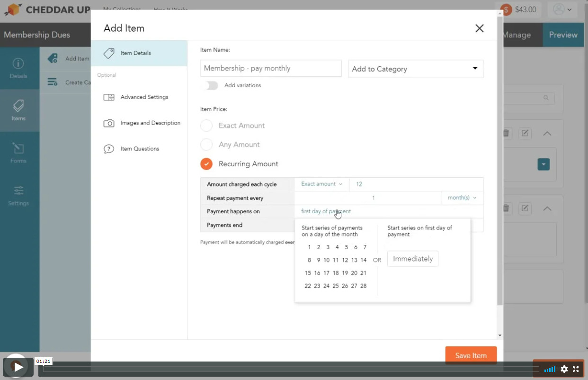This screenshot has height=380, width=588.
Task: Enter fullscreen using the expand icon
Action: pos(576,369)
